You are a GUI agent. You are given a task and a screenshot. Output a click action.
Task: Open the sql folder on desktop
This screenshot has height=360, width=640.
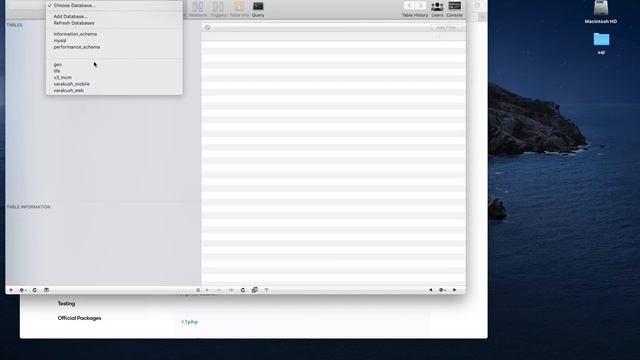601,43
